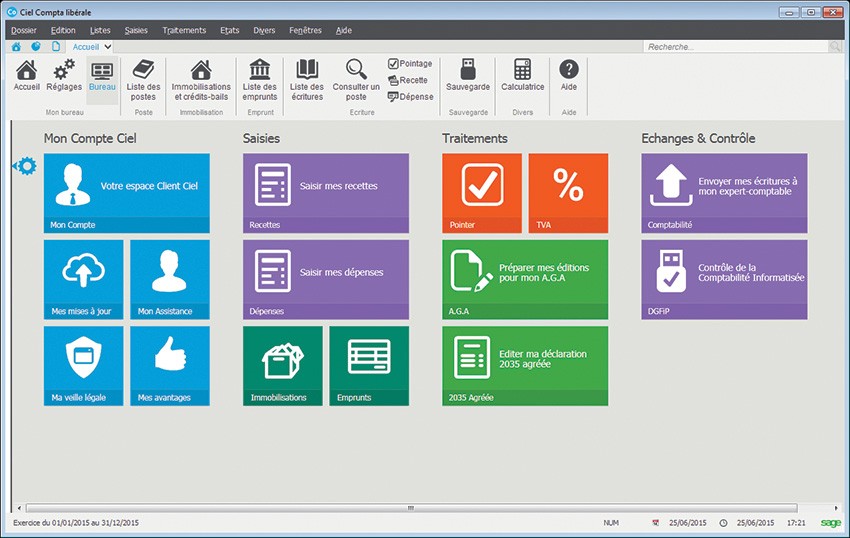
Task: Click the dashboard customize gear on left edge
Action: [x=25, y=166]
